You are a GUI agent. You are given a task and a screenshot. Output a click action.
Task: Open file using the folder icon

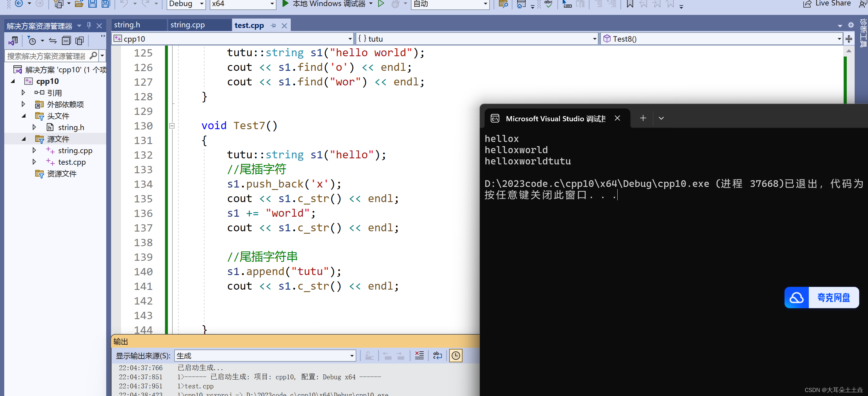click(x=79, y=4)
